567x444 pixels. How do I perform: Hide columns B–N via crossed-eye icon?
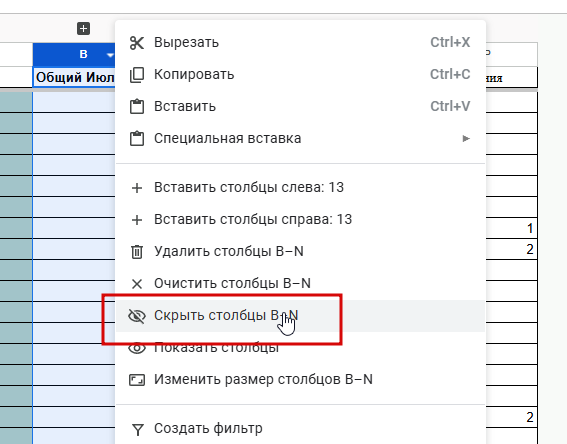point(137,316)
